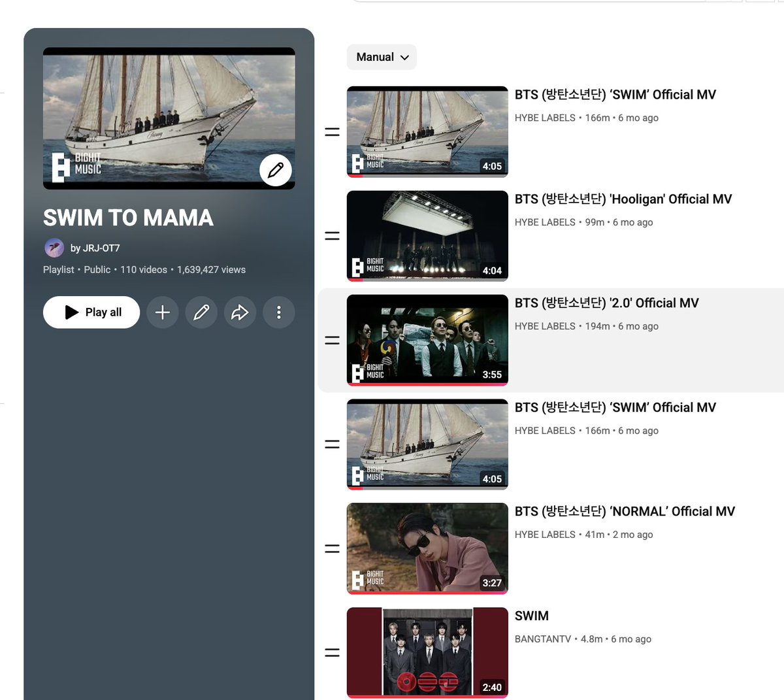Click the '110 videos' count text
This screenshot has height=700, width=784.
[x=144, y=269]
